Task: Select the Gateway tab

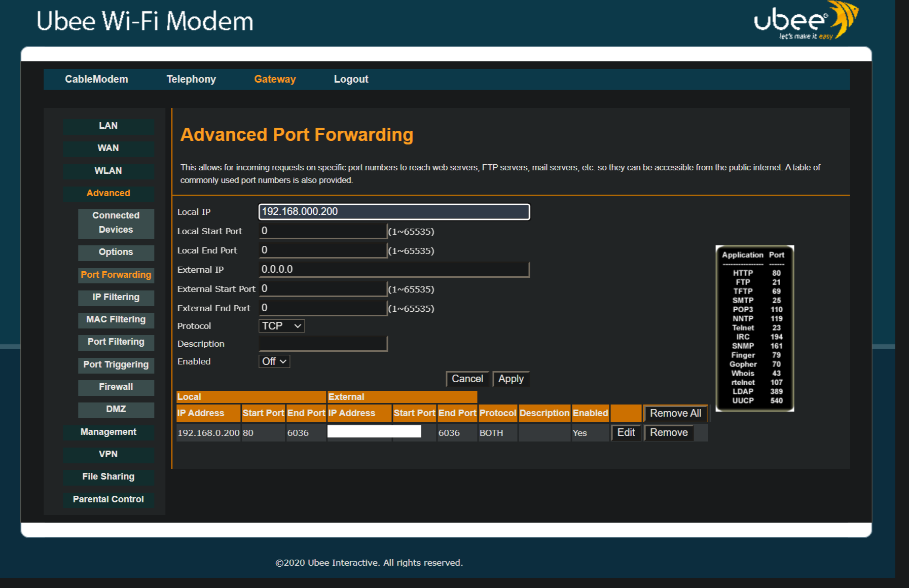Action: point(275,79)
